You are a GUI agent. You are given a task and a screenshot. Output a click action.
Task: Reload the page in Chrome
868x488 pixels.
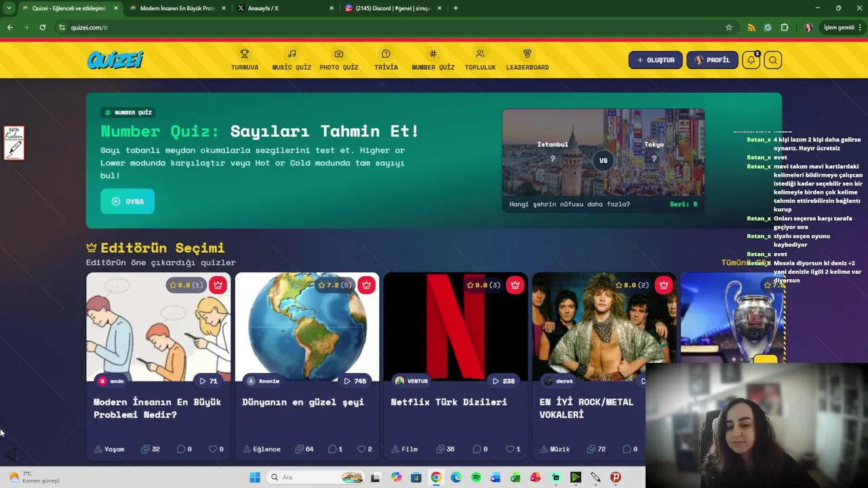[x=42, y=27]
